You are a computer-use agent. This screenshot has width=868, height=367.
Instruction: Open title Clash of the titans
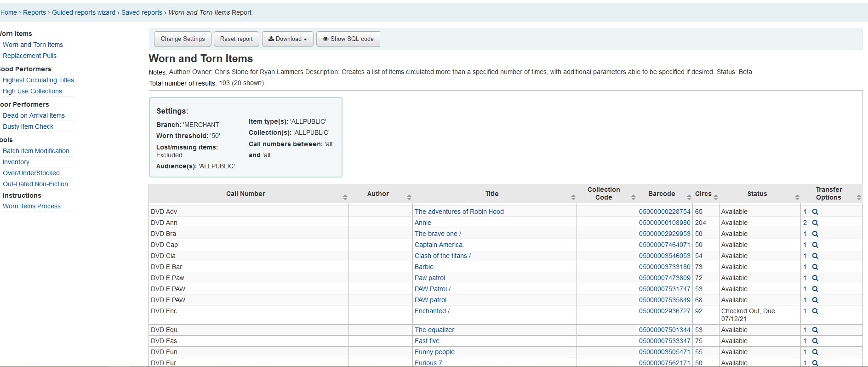(x=443, y=256)
